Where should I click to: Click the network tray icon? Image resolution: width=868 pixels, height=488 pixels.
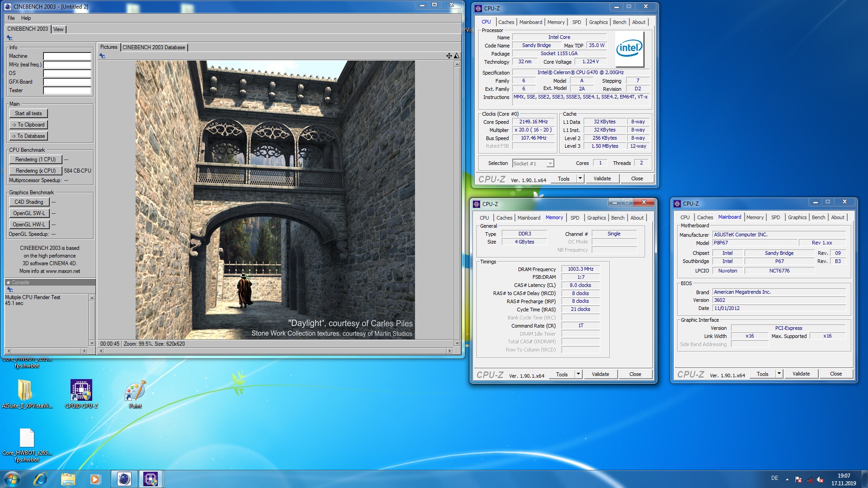[x=809, y=480]
